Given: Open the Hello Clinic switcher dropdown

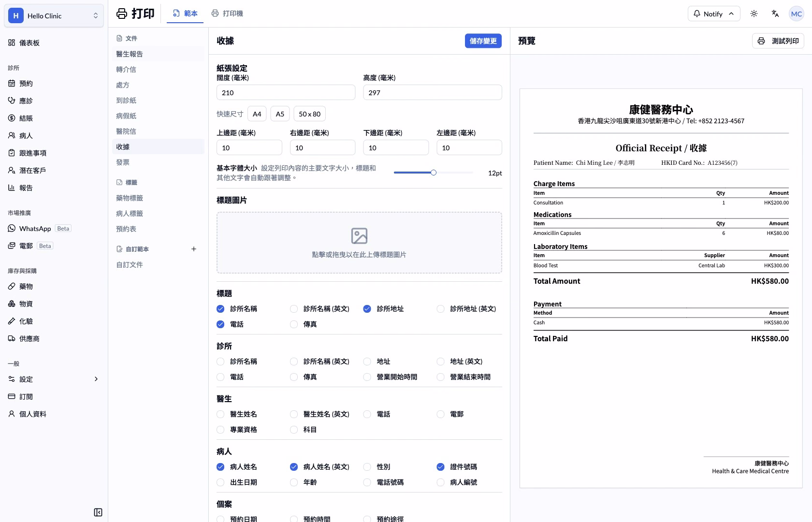Looking at the screenshot, I should tap(54, 15).
